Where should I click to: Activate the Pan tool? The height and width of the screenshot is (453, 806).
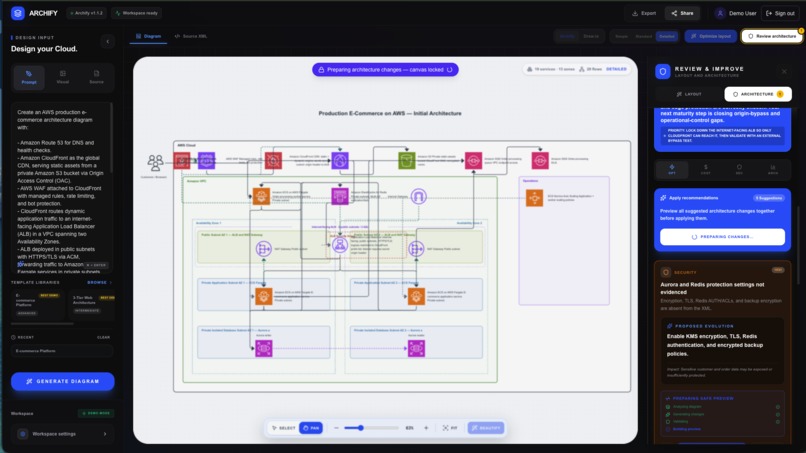coord(311,428)
